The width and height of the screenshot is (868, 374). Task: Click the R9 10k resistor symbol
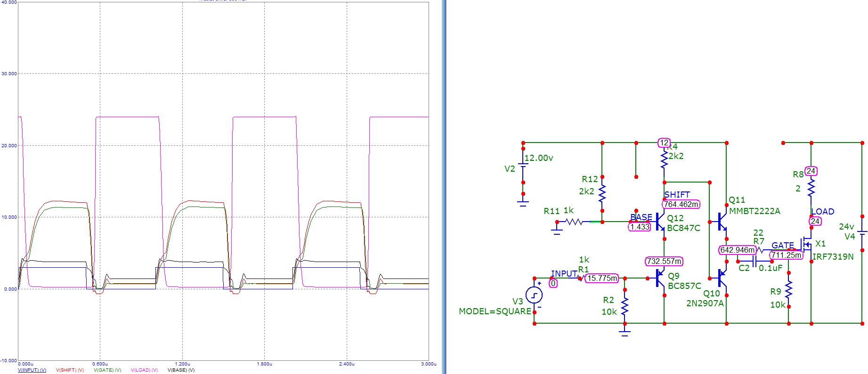[x=789, y=290]
